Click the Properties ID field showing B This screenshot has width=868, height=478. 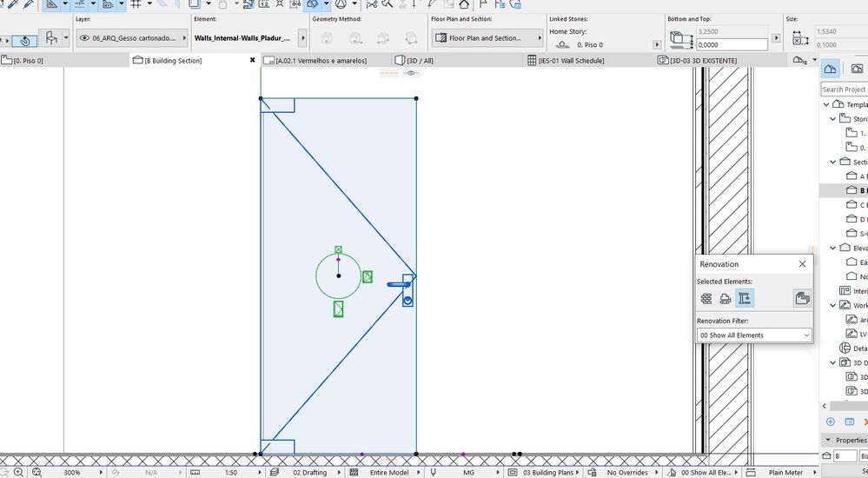[845, 456]
